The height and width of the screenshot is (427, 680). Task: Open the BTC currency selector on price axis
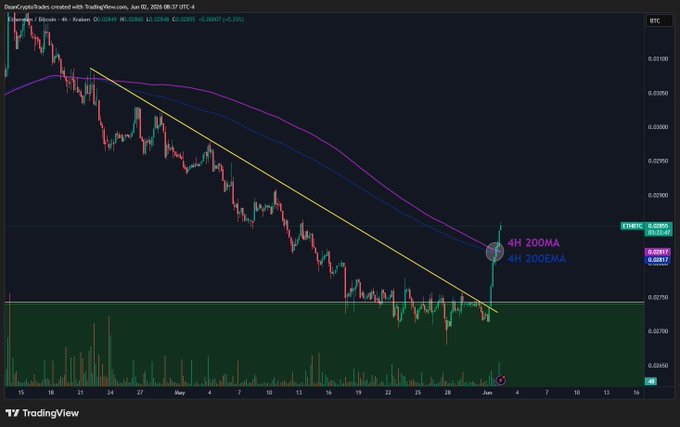pyautogui.click(x=659, y=21)
